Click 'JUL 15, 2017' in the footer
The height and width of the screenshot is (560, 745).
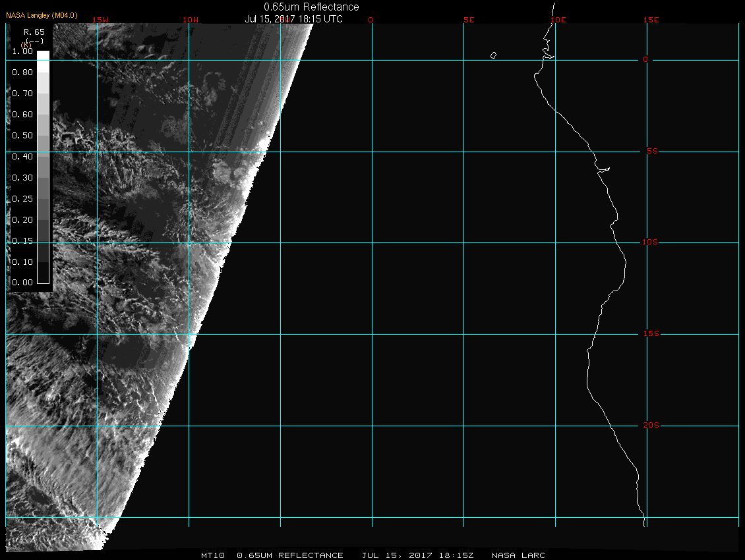tap(397, 555)
